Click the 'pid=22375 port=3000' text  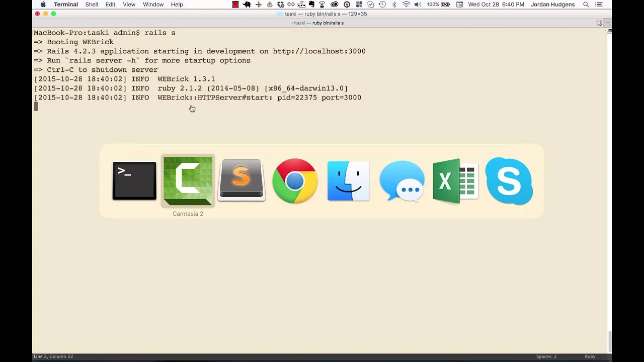coord(319,98)
